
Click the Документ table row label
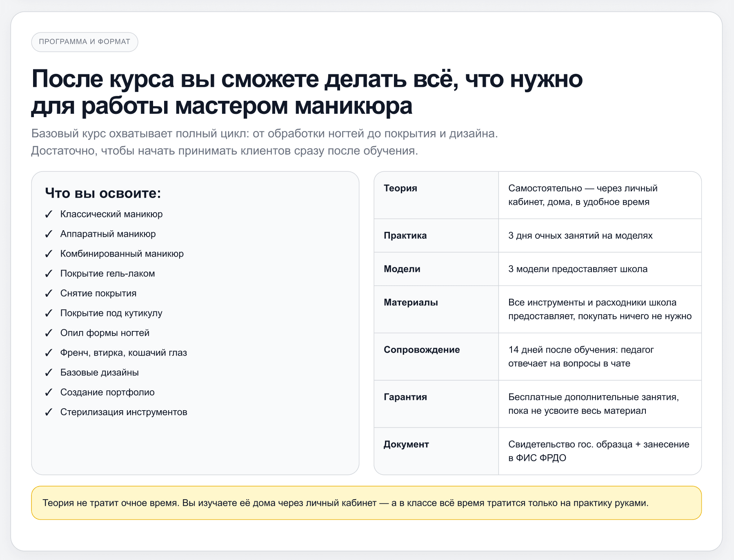406,444
